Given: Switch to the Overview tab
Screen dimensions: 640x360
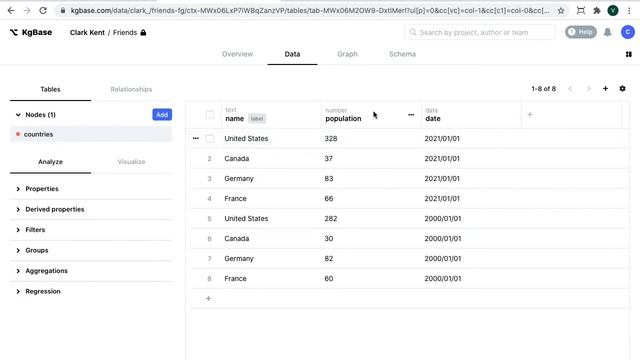Looking at the screenshot, I should click(x=237, y=54).
